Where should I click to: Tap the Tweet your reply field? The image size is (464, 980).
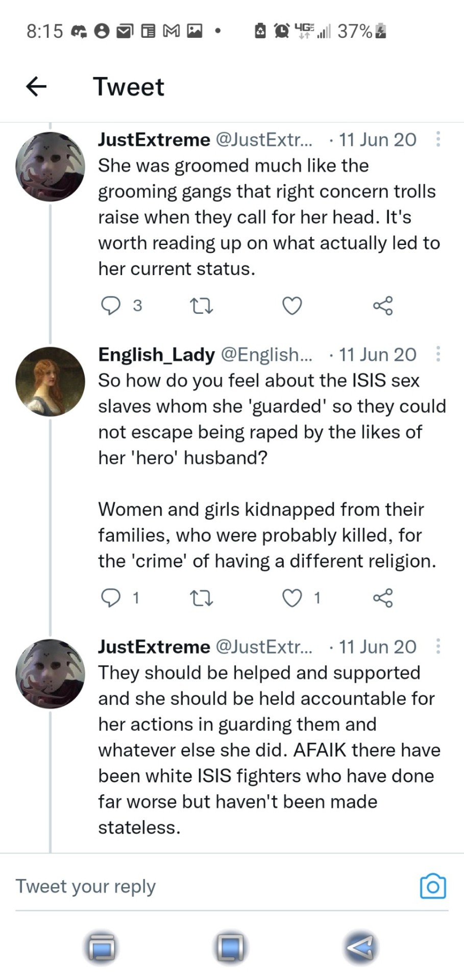pyautogui.click(x=204, y=887)
